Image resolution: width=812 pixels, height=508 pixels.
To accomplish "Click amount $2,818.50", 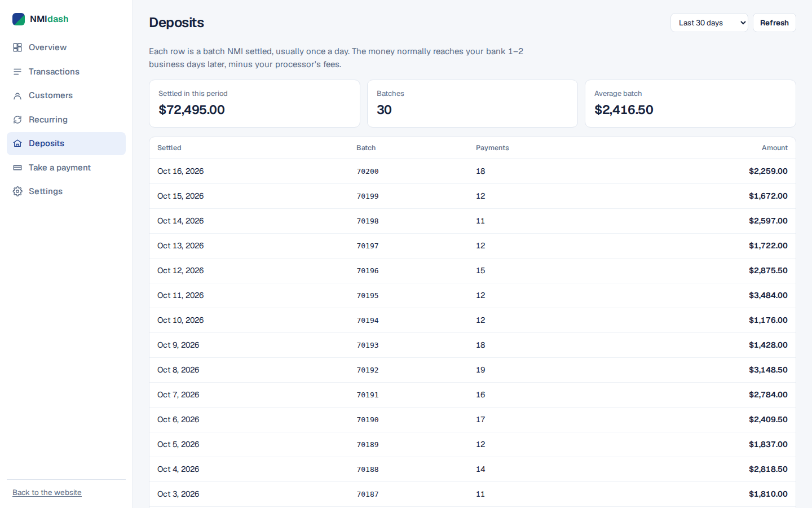I will 768,469.
